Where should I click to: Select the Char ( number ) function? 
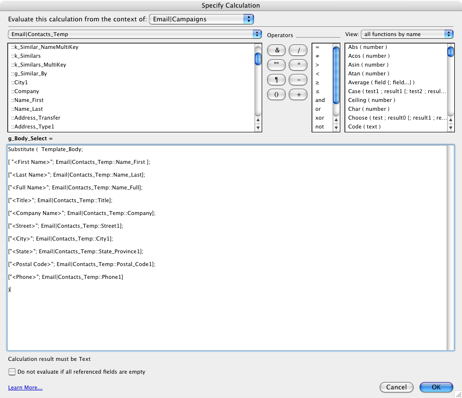click(396, 109)
